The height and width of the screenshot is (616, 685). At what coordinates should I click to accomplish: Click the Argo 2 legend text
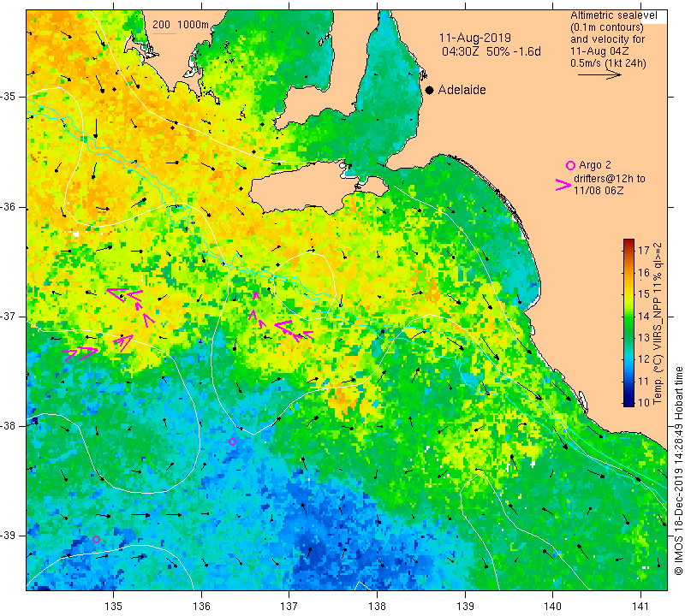[x=594, y=165]
